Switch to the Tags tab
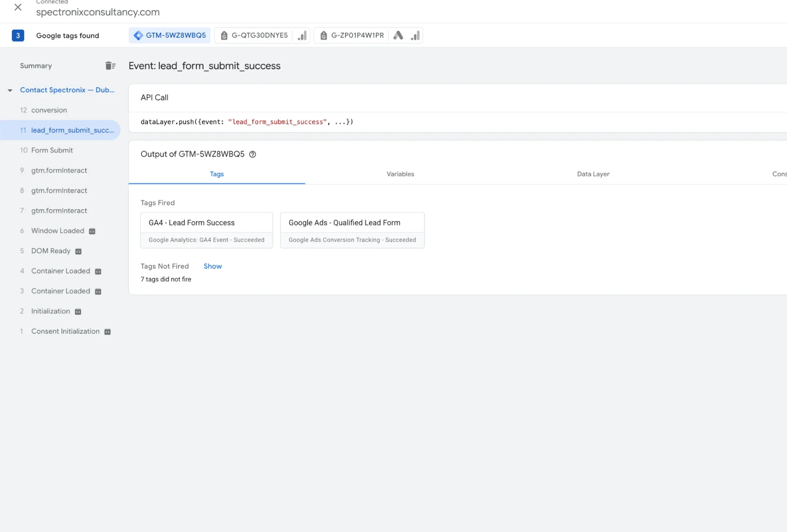This screenshot has width=787, height=532. pyautogui.click(x=217, y=174)
